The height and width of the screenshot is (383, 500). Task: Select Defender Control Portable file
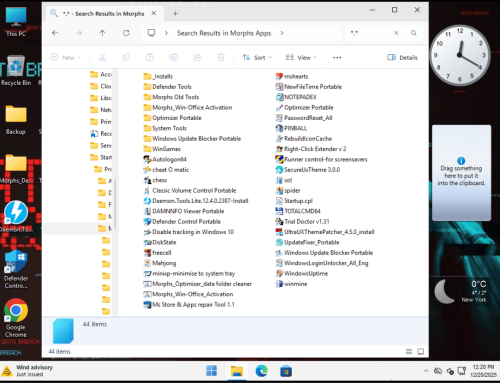pyautogui.click(x=182, y=221)
